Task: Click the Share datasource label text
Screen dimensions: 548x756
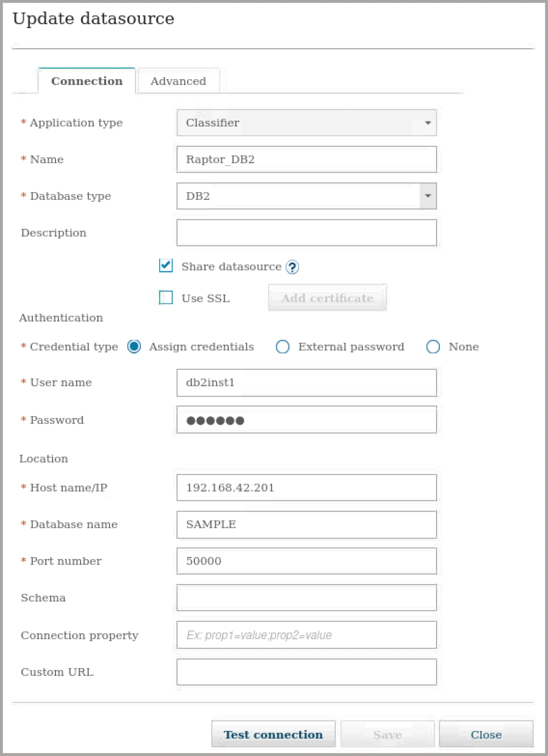Action: [232, 267]
